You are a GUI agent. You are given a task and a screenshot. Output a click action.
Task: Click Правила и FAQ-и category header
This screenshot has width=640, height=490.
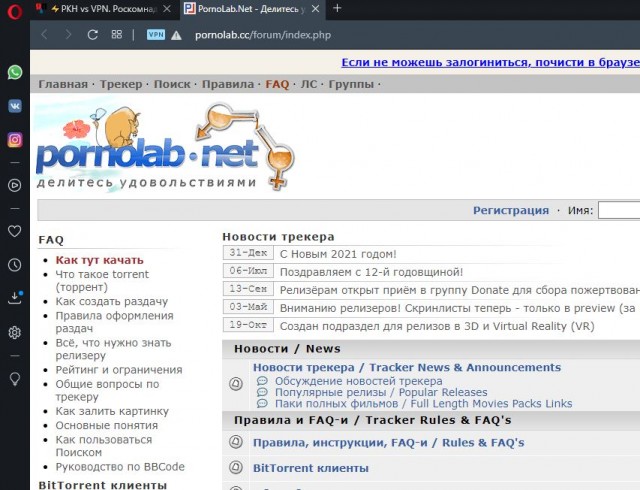tap(373, 420)
